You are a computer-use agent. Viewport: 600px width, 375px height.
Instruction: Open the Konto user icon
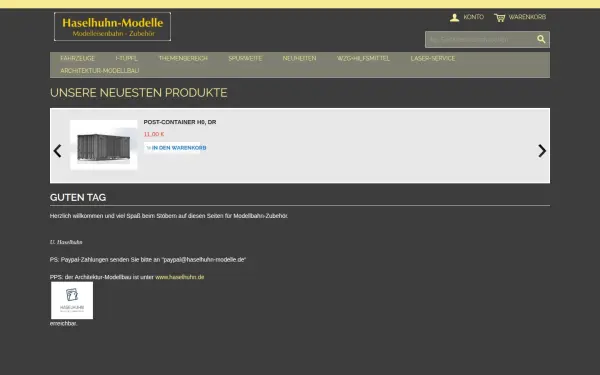(x=454, y=17)
